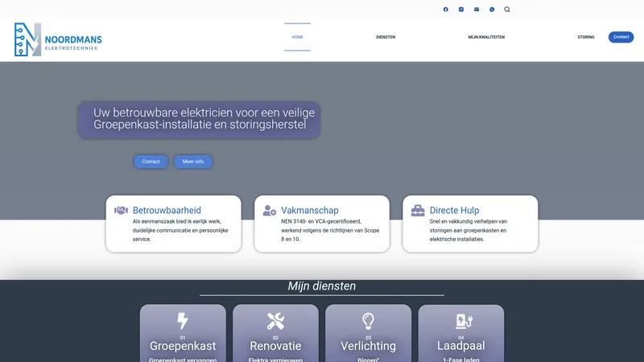The height and width of the screenshot is (362, 644).
Task: Click the lightning bolt Groepenkast icon
Action: [x=183, y=321]
